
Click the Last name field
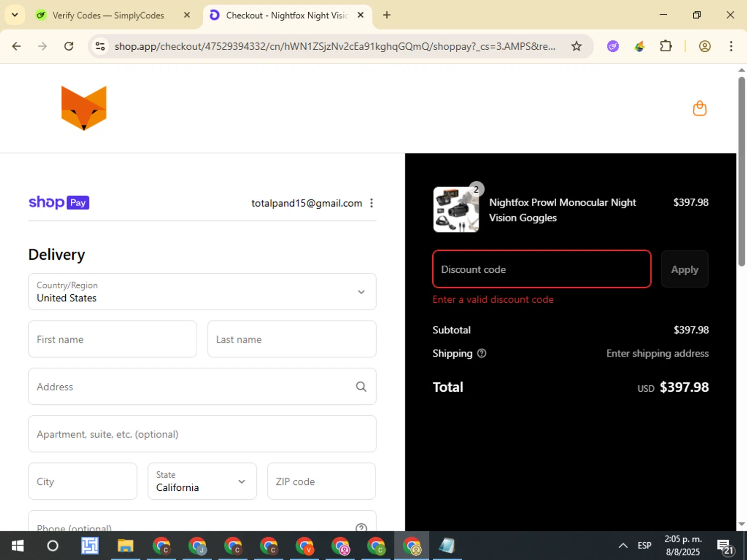point(292,339)
